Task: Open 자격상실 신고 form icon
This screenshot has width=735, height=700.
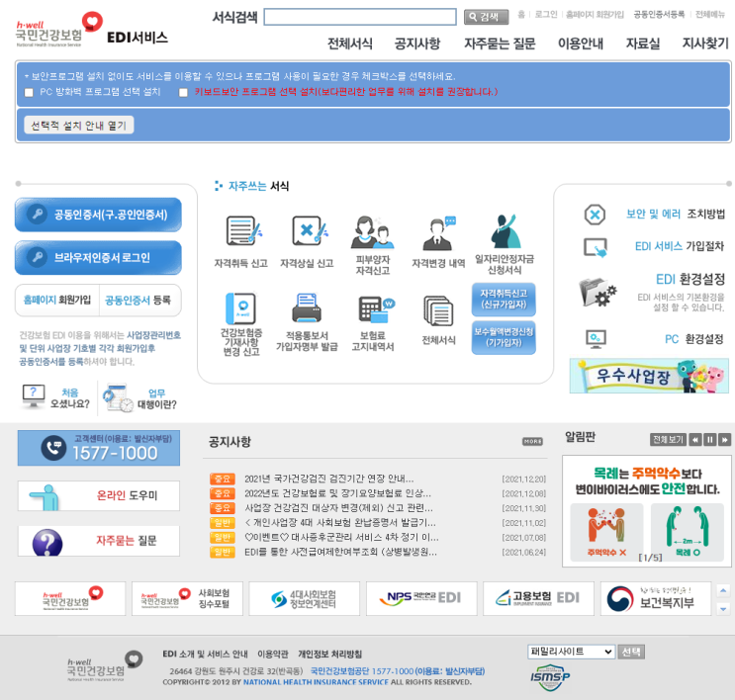Action: click(x=309, y=230)
